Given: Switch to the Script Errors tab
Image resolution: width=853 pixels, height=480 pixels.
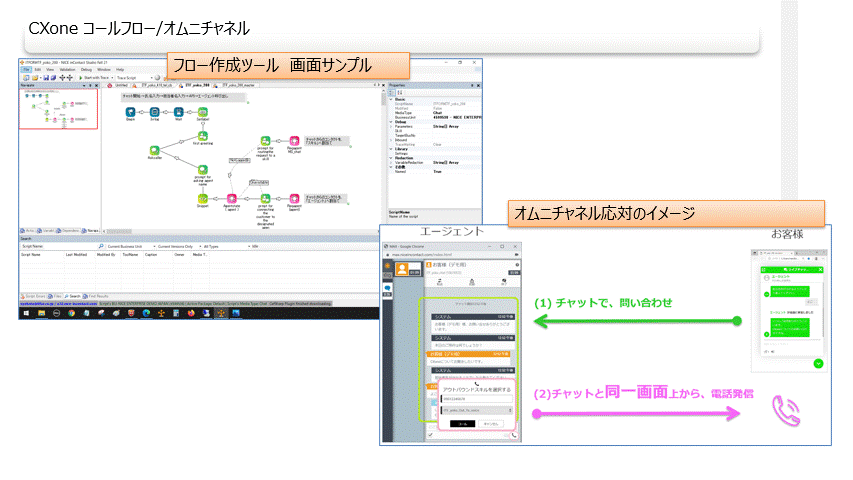Looking at the screenshot, I should click(x=35, y=296).
